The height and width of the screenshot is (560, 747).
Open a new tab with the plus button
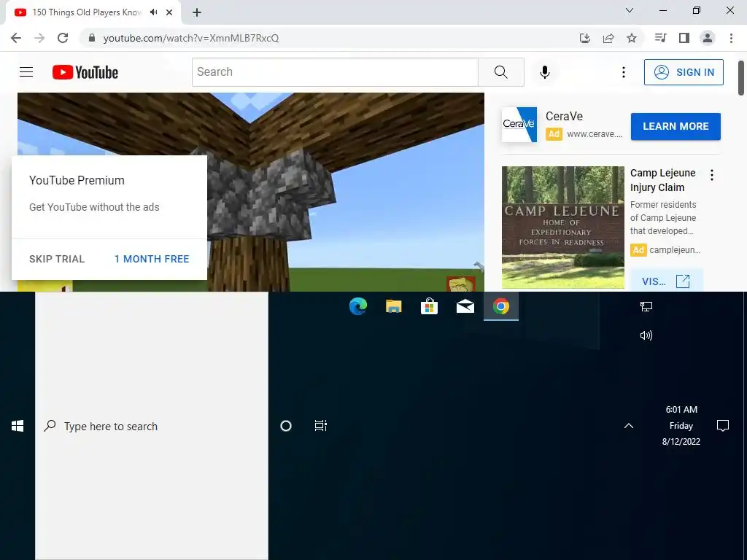(x=197, y=13)
